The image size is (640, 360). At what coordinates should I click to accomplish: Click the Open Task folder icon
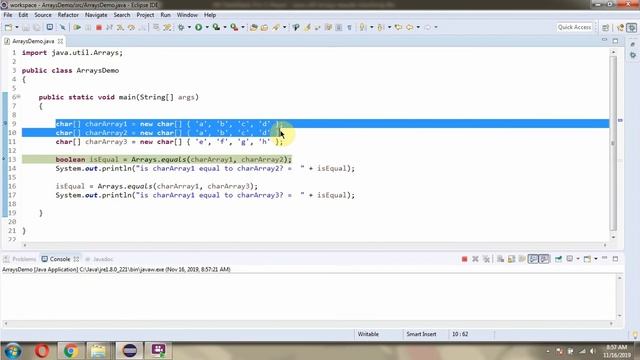264,27
